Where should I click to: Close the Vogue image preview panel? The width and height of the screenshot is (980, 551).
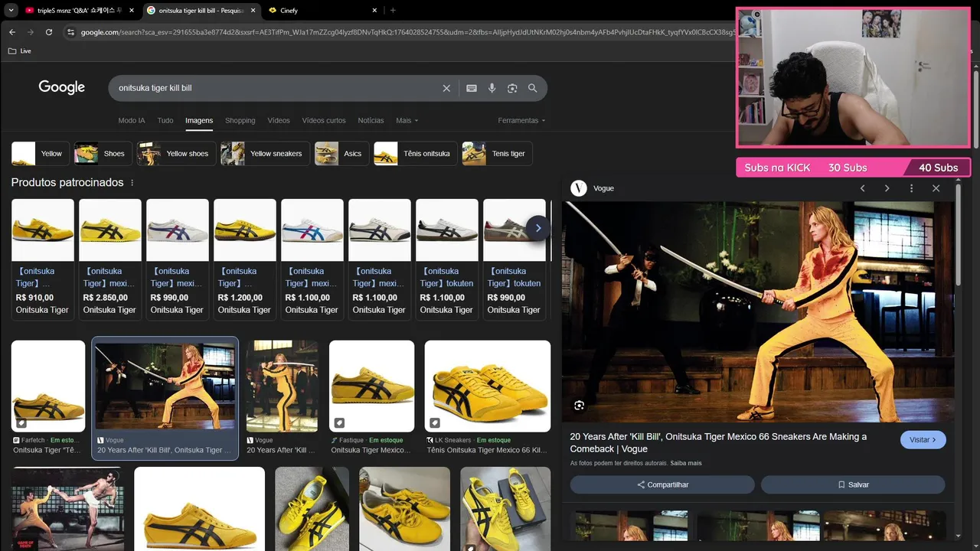936,188
